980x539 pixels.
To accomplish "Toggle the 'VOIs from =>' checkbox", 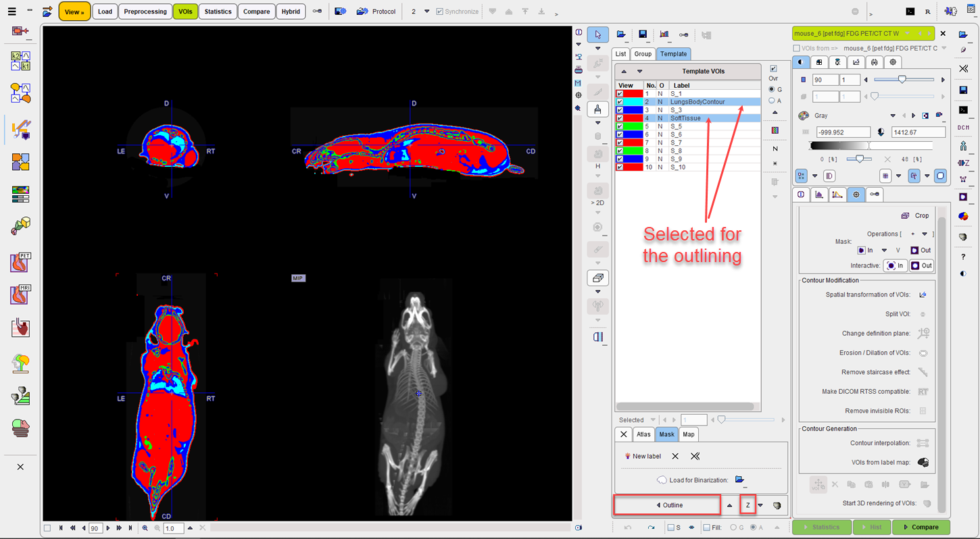I will (x=796, y=48).
